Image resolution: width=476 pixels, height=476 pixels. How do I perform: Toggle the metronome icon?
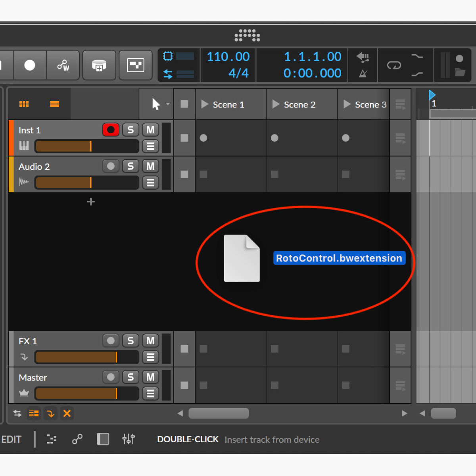363,73
